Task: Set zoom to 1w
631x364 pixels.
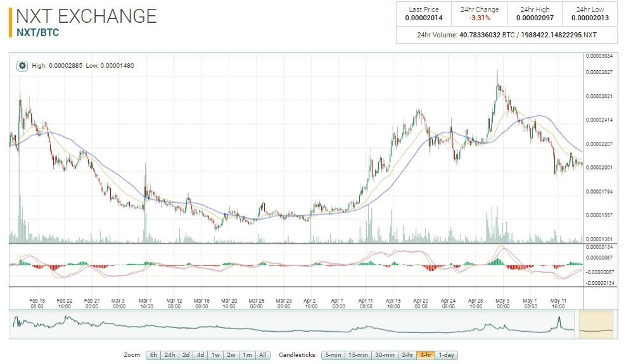Action: [215, 355]
